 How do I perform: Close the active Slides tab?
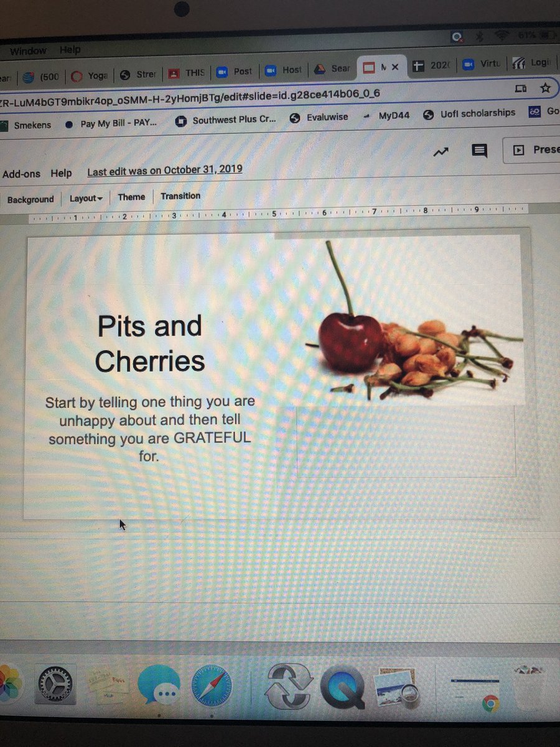[x=394, y=67]
